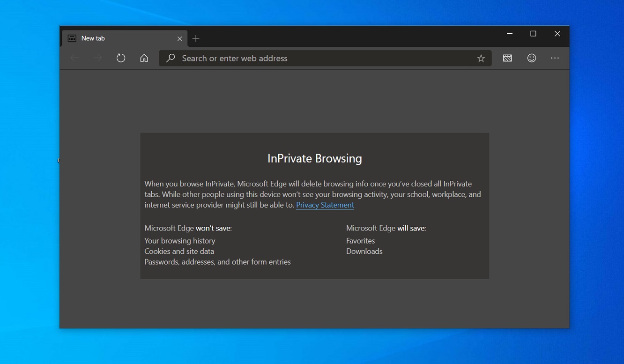Focus the Search or enter web address field

point(325,58)
